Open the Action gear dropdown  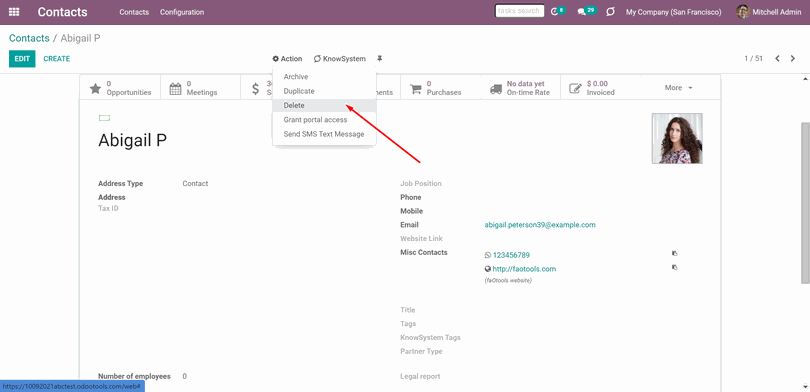287,59
